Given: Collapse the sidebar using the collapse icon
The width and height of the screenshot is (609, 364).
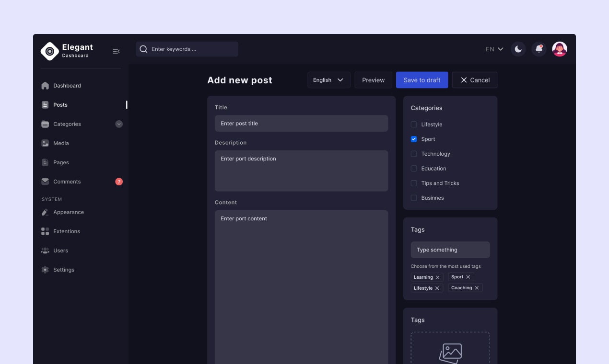Looking at the screenshot, I should [116, 51].
